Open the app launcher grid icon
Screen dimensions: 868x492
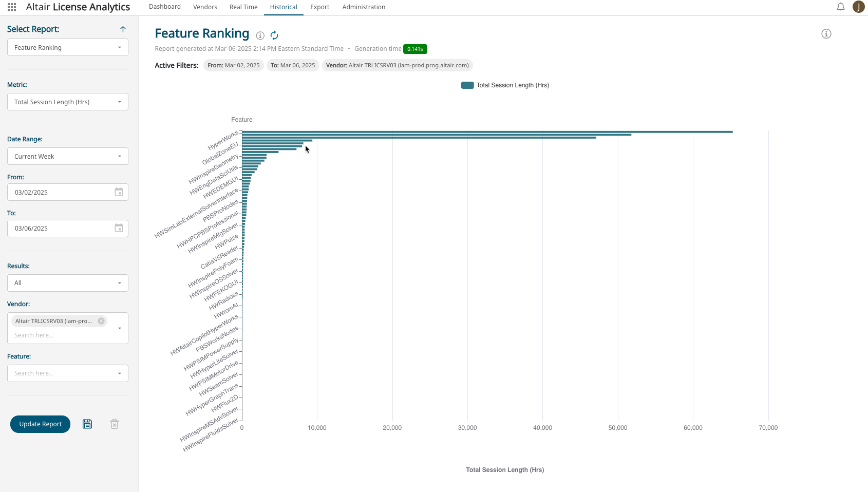tap(12, 7)
